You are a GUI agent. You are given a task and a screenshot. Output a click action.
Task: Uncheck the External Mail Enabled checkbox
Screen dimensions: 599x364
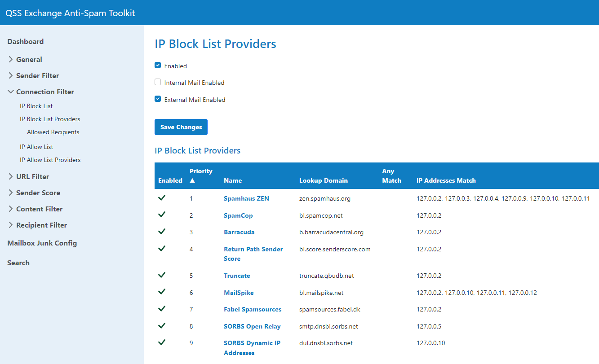pos(158,99)
